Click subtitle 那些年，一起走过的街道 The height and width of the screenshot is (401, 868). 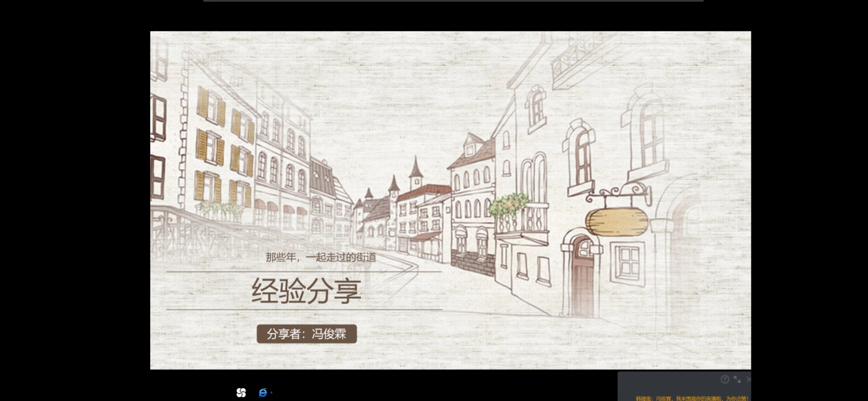pos(321,257)
